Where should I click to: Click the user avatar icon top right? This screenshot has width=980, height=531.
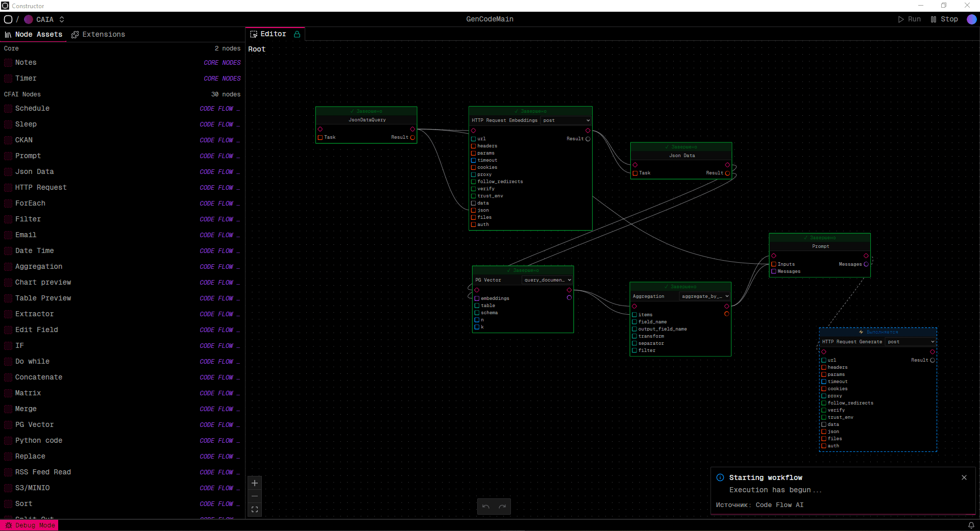(972, 19)
